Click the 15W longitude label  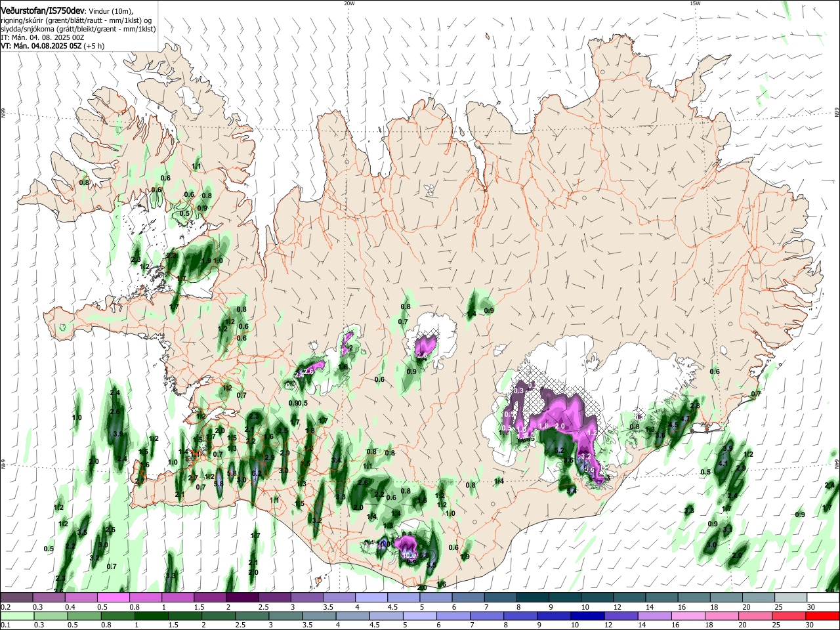[695, 3]
